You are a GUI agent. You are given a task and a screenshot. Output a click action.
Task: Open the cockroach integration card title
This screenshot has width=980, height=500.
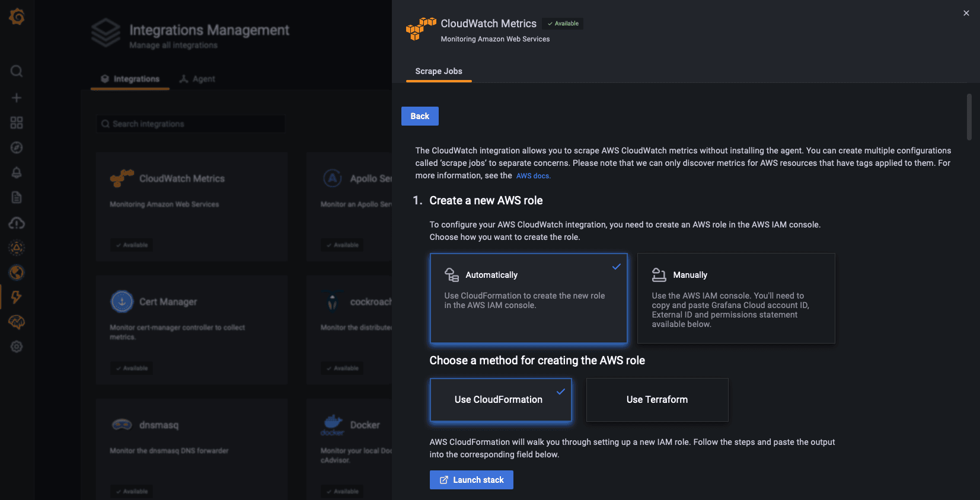[x=371, y=302]
